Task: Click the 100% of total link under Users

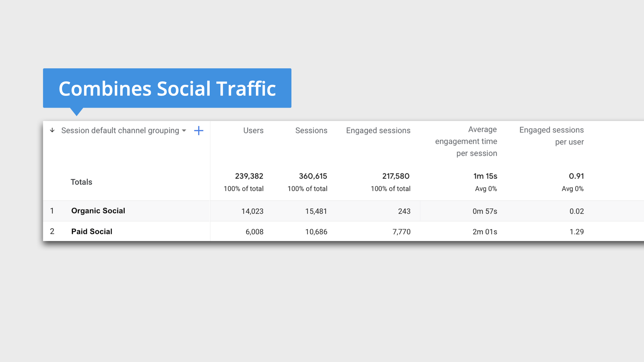Action: pos(244,188)
